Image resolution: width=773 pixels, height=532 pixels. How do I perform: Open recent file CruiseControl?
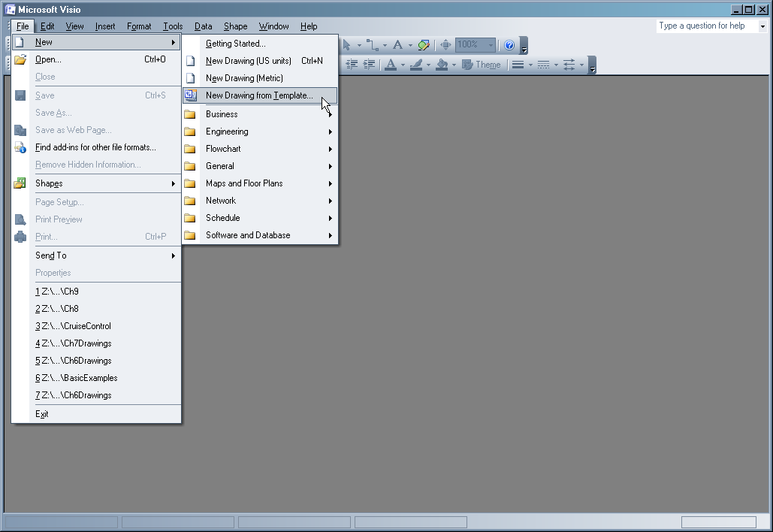[x=73, y=326]
